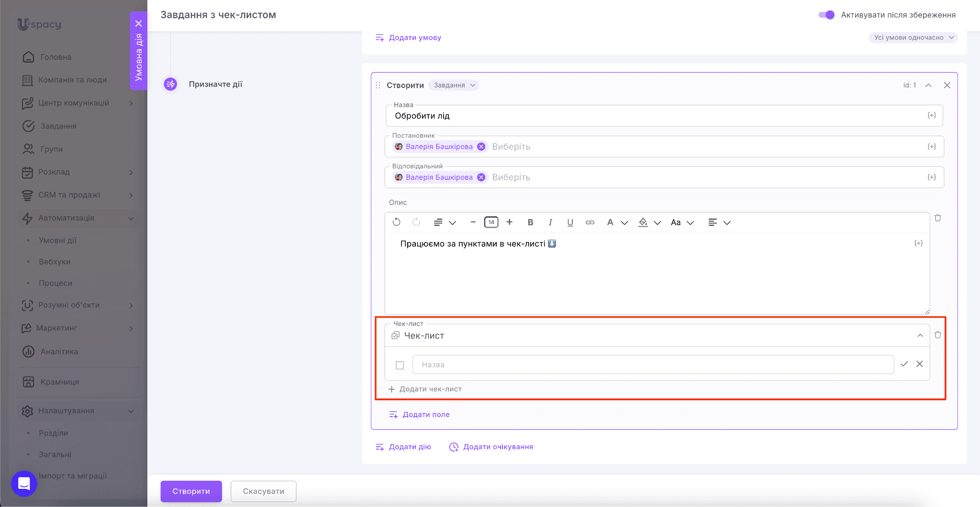This screenshot has height=507, width=980.
Task: Remove Валерія Башкірова from Постановник field
Action: pos(481,147)
